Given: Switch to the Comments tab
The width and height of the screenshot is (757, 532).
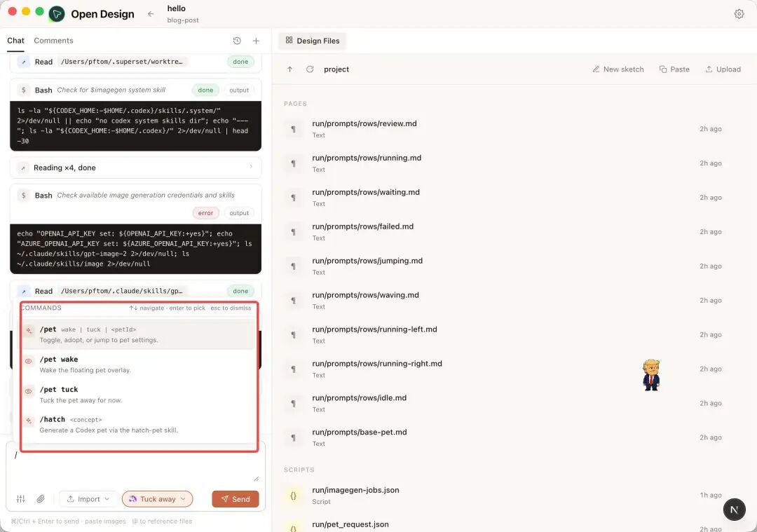Looking at the screenshot, I should coord(53,41).
